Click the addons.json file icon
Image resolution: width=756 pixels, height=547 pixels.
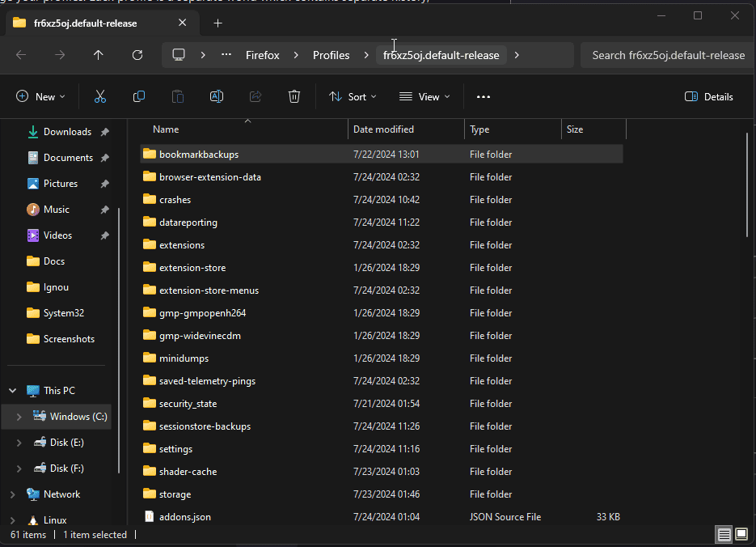150,516
